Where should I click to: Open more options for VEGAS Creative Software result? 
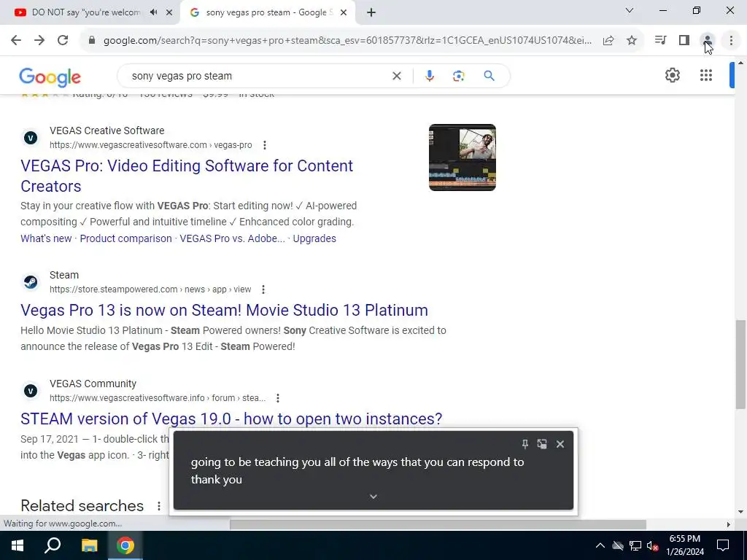tap(264, 145)
